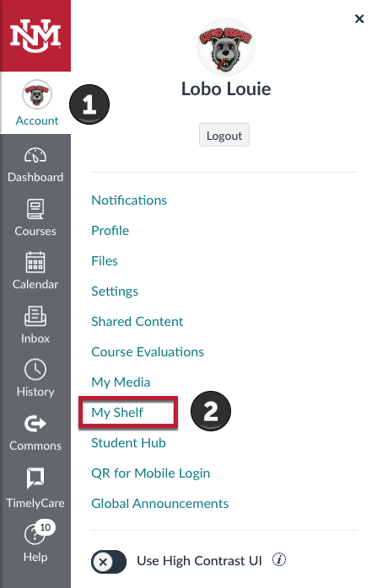The height and width of the screenshot is (588, 377).
Task: Open the History clock icon
Action: click(x=35, y=370)
